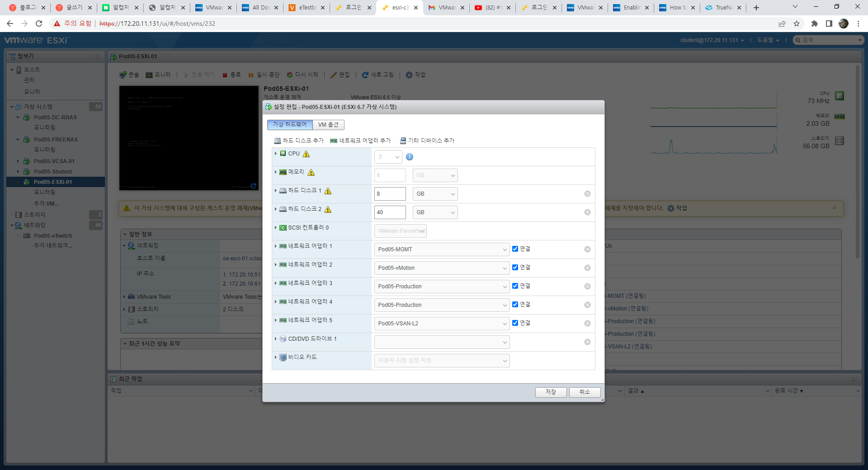Click the Hard Disk 2 warning icon
This screenshot has height=470, width=868.
coord(328,210)
